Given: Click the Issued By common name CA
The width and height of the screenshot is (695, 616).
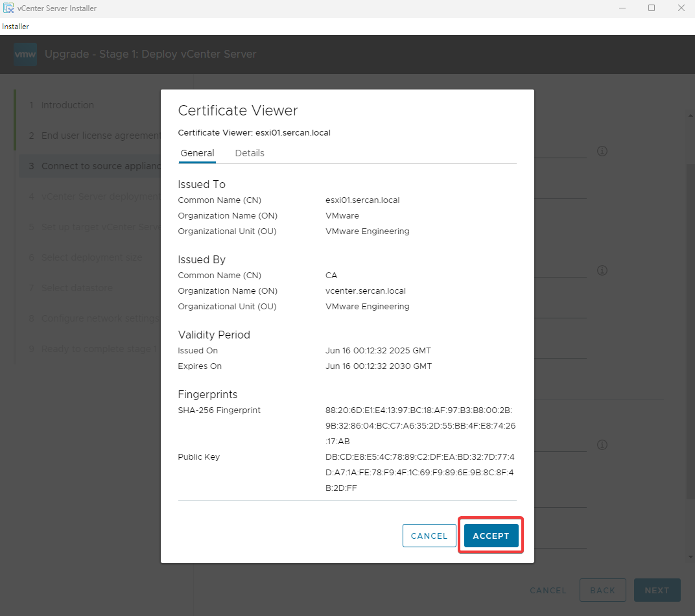Looking at the screenshot, I should [x=331, y=276].
